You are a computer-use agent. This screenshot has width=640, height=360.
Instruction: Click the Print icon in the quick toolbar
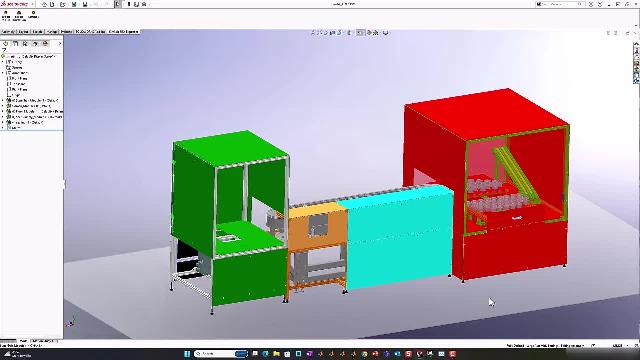[x=85, y=4]
